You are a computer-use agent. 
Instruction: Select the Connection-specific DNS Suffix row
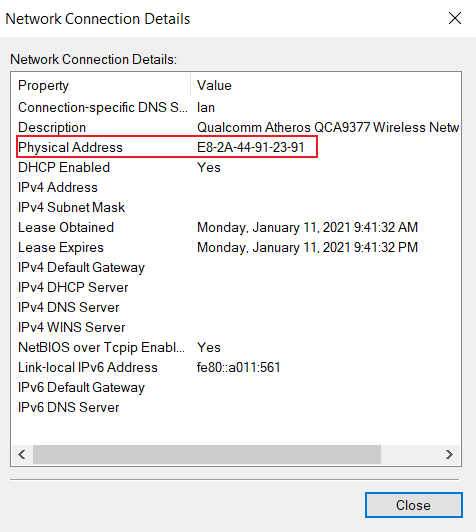coord(236,107)
